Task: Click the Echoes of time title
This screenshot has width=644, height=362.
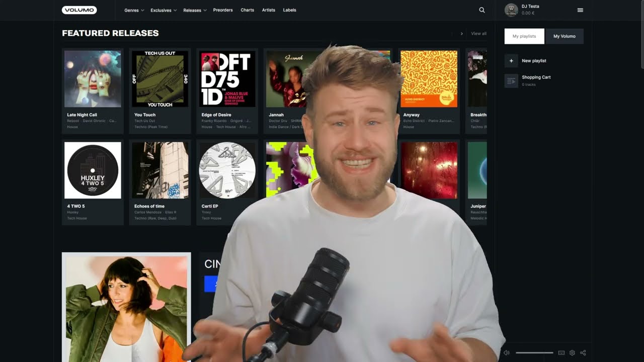Action: 149,207
